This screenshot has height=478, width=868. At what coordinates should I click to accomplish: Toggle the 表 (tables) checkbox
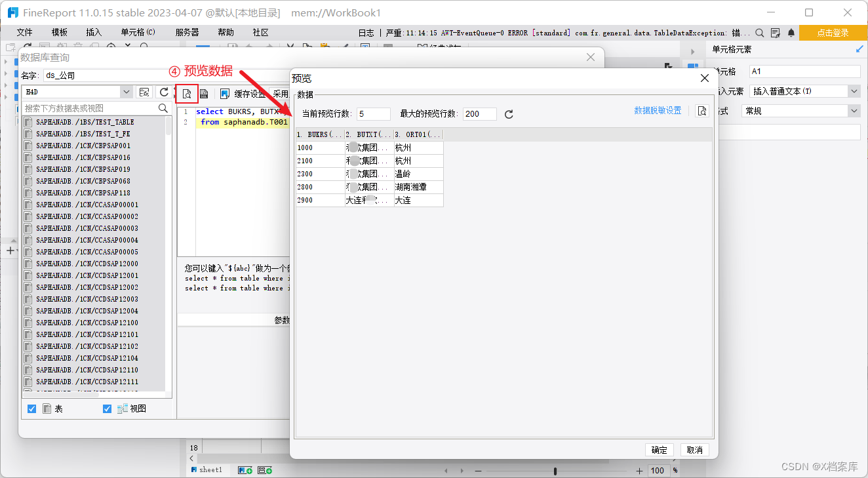tap(31, 409)
